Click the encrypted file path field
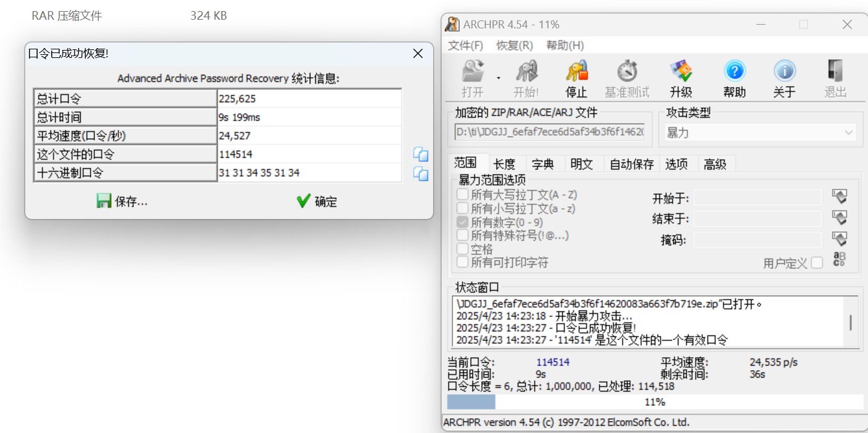This screenshot has height=433, width=868. (550, 132)
